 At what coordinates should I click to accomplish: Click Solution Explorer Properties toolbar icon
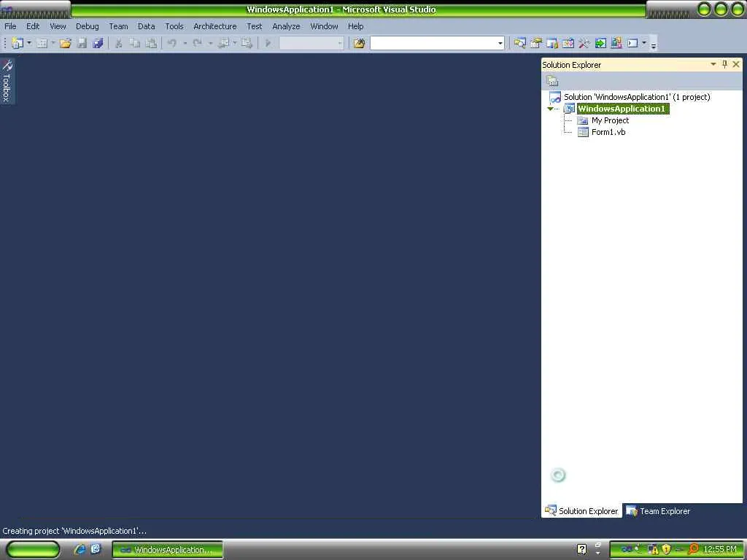point(552,82)
